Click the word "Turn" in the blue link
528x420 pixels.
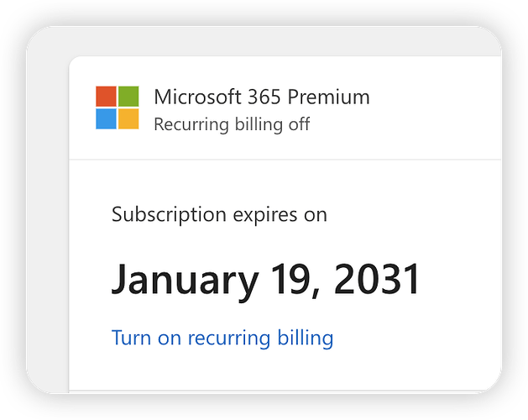click(x=129, y=338)
